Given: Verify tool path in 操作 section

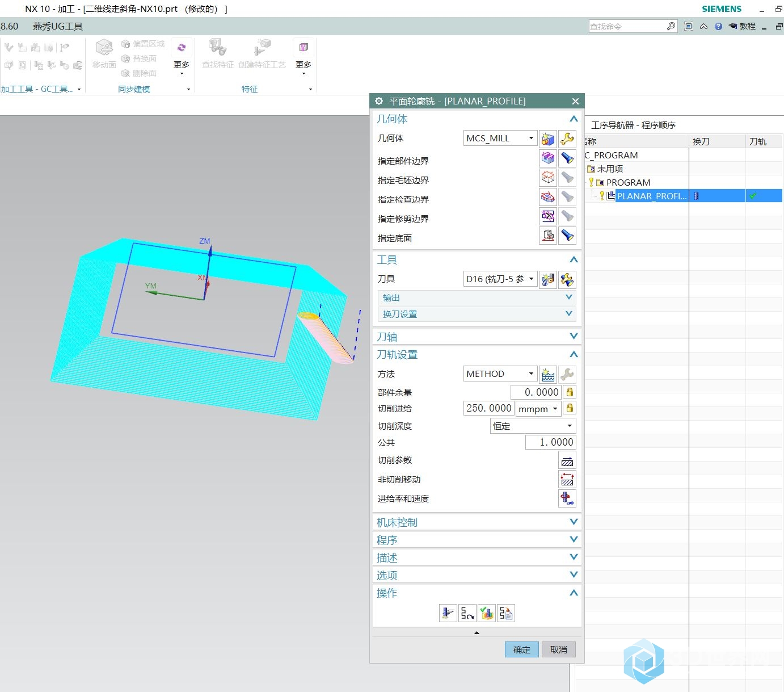Looking at the screenshot, I should [487, 613].
